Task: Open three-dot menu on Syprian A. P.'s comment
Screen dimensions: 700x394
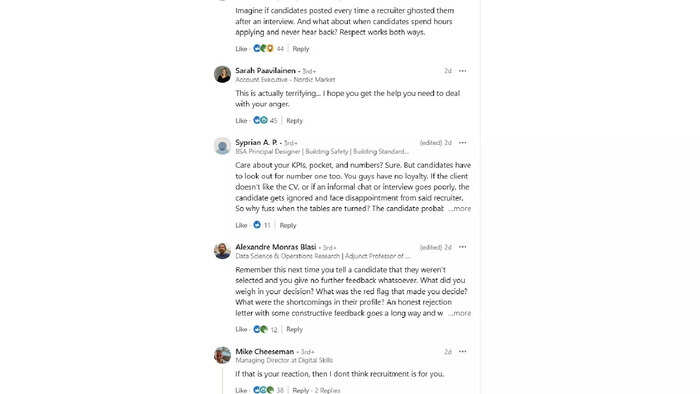Action: 462,143
